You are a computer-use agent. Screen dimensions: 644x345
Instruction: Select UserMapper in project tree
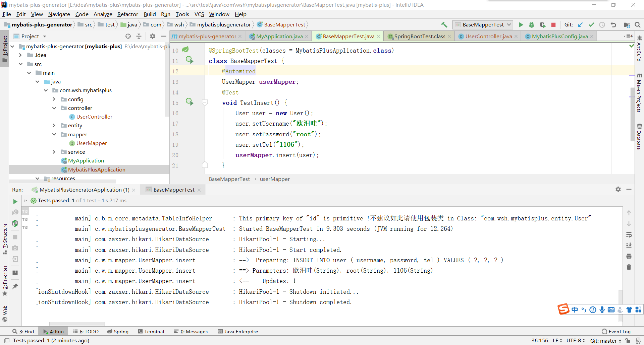click(x=91, y=143)
